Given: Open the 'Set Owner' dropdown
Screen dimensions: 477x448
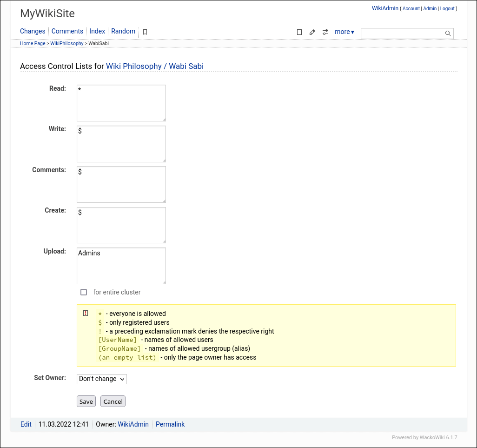Looking at the screenshot, I should click(x=101, y=379).
